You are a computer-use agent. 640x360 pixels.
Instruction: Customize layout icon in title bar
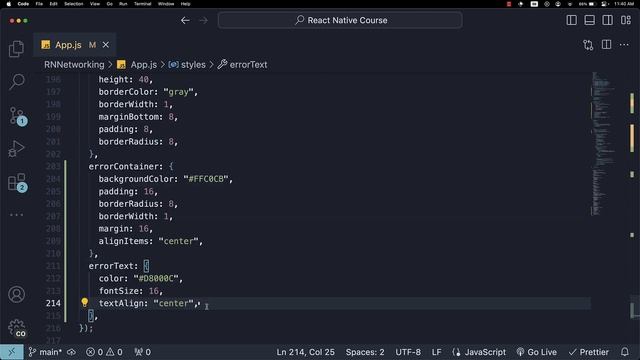click(x=626, y=20)
